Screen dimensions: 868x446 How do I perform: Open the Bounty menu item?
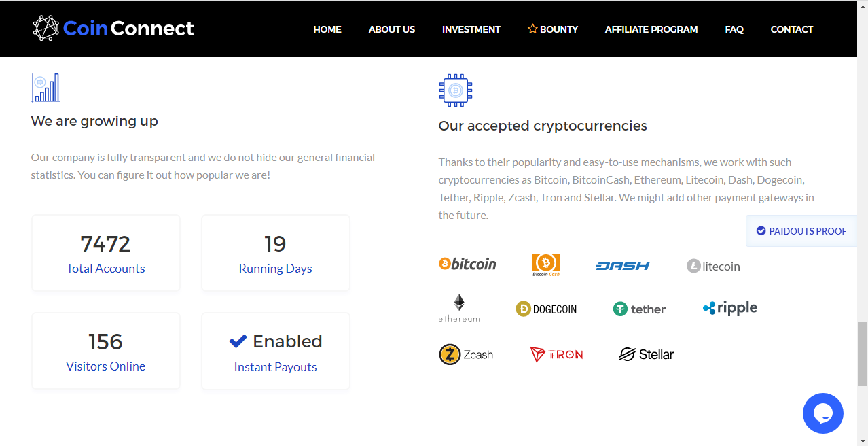click(553, 29)
